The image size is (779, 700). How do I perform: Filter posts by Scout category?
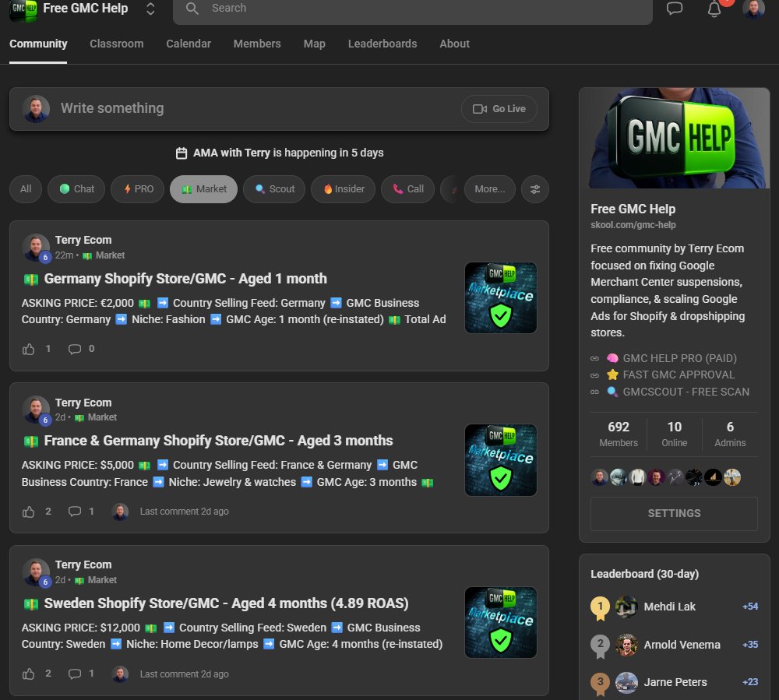tap(274, 189)
